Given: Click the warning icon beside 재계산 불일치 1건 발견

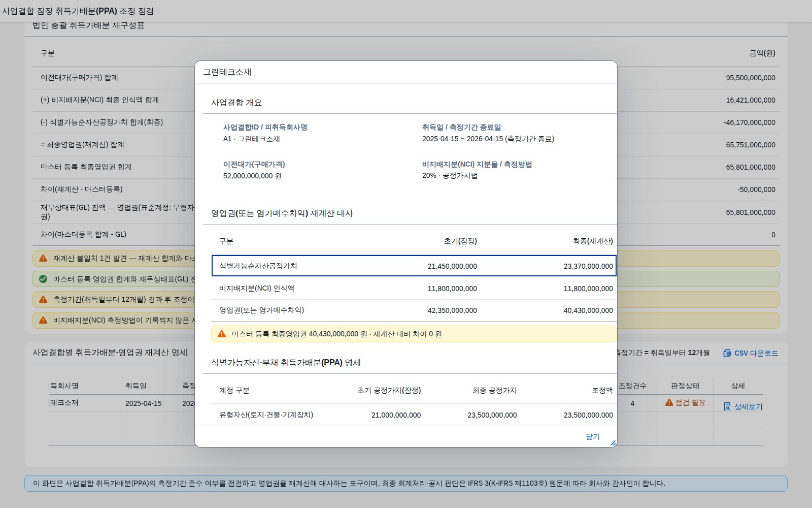Looking at the screenshot, I should tap(43, 258).
